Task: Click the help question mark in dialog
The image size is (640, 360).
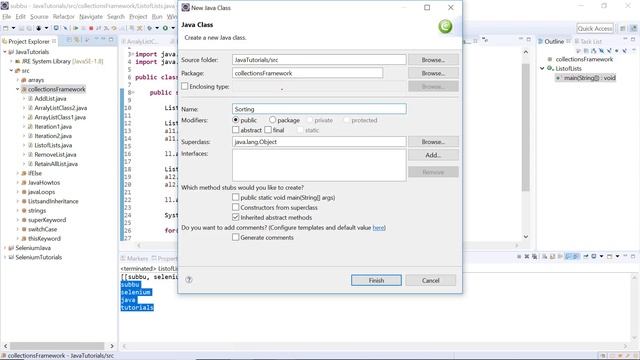Action: coord(189,280)
